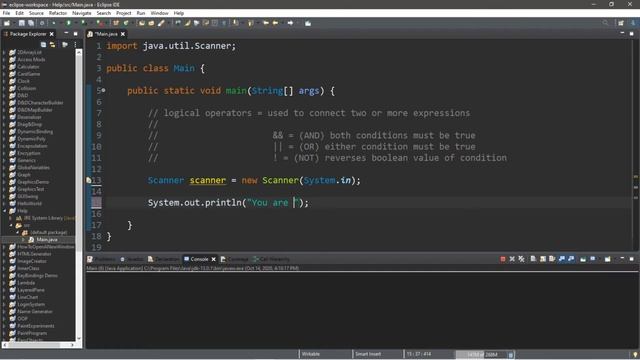
Task: Click the Back navigation arrow in toolbar
Action: [275, 23]
